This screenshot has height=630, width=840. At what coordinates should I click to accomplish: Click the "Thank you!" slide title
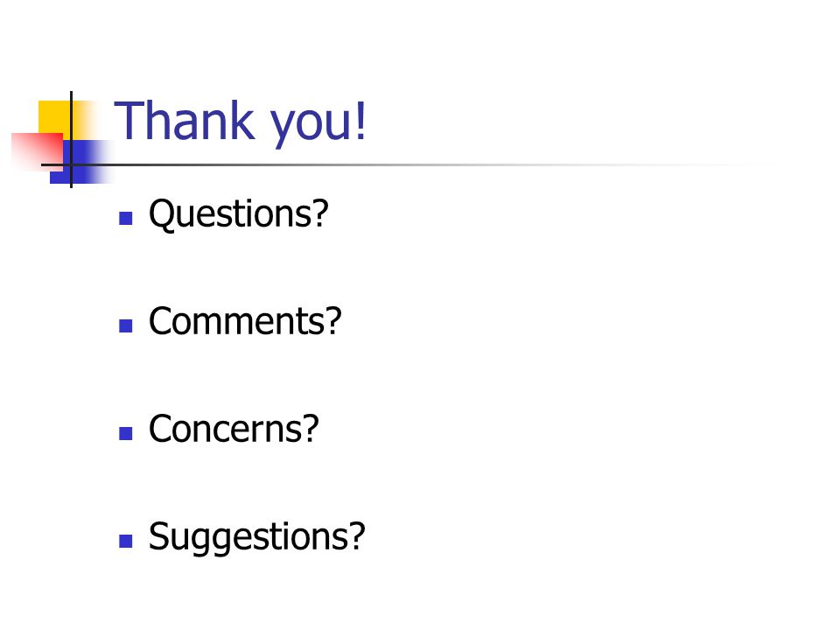240,122
